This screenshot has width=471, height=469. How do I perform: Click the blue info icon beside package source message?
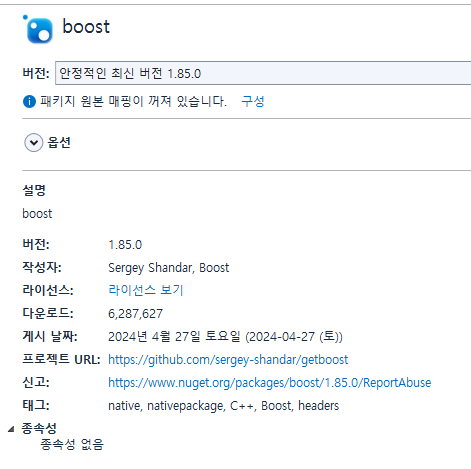pos(29,101)
